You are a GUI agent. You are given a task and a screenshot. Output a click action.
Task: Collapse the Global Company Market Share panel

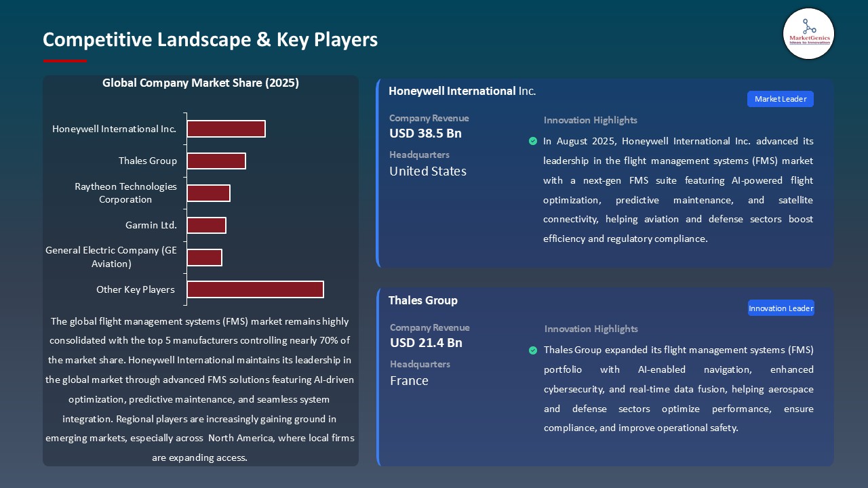(201, 83)
